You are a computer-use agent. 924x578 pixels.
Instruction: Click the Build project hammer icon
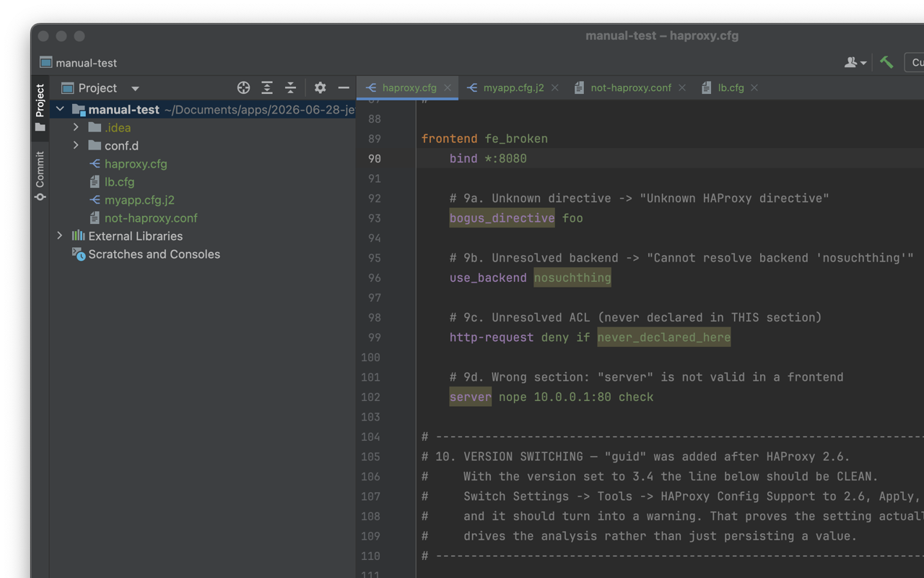click(886, 62)
